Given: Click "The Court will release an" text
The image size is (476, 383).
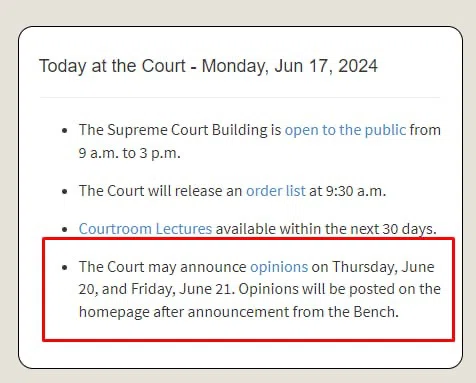Looking at the screenshot, I should [x=161, y=191].
